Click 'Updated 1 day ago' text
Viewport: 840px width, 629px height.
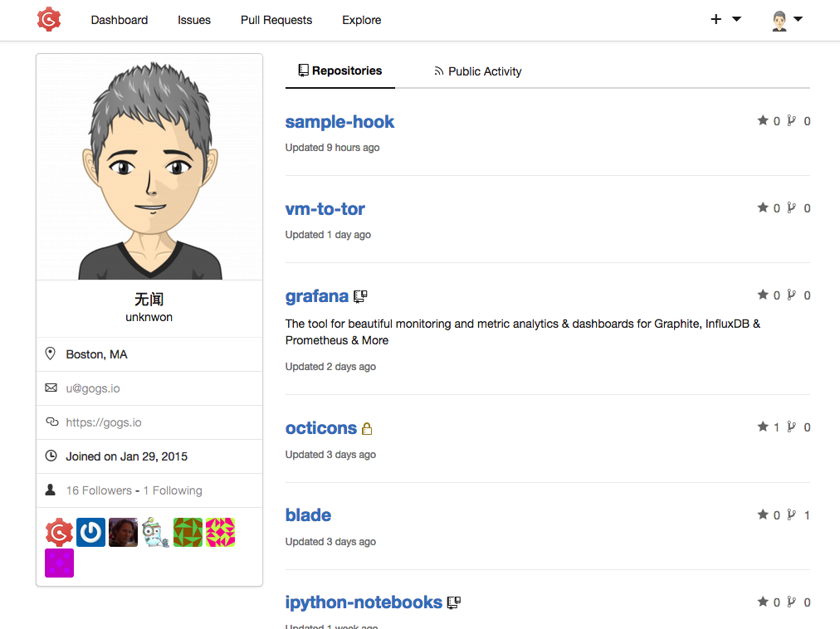[328, 235]
